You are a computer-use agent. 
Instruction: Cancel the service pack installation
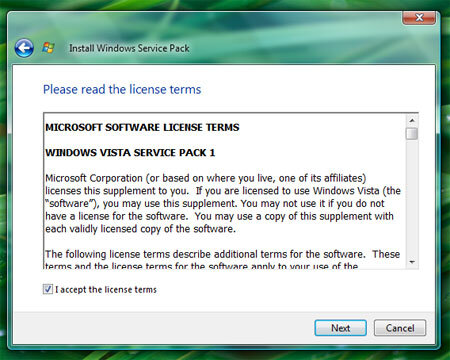[x=400, y=328]
